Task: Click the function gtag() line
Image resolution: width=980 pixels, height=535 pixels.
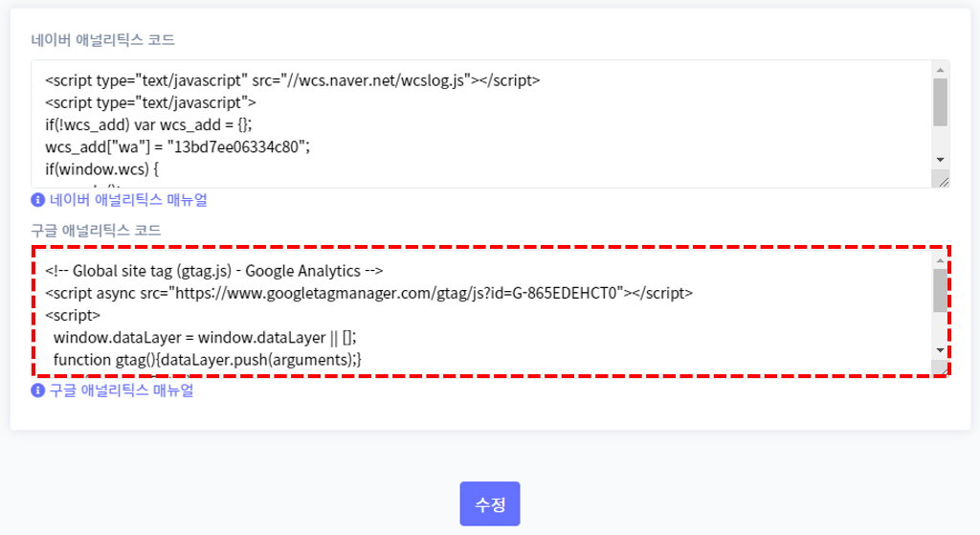Action: [x=208, y=360]
